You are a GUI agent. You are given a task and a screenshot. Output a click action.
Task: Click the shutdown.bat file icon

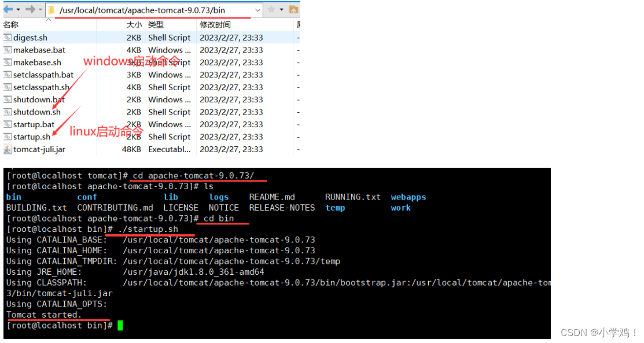[x=8, y=99]
